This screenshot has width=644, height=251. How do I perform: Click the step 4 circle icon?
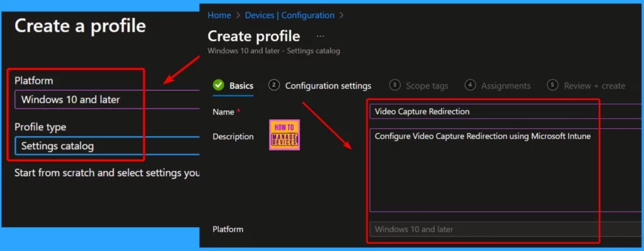pos(470,85)
